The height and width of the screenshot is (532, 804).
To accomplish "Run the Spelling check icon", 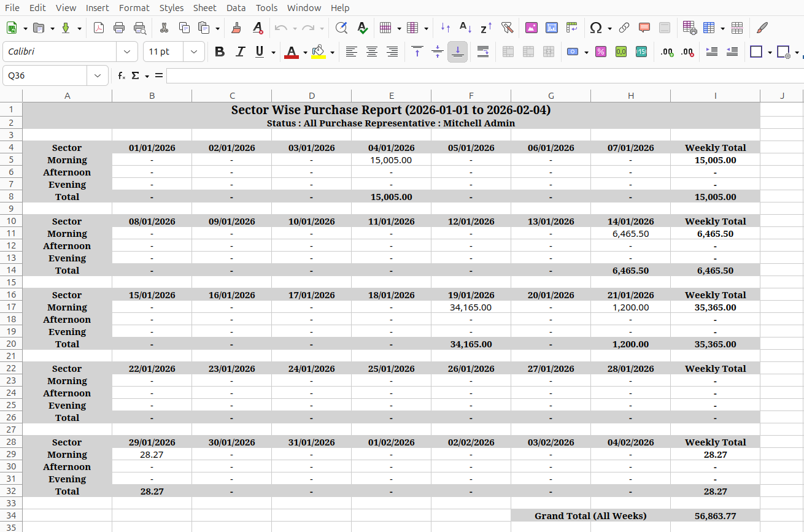I will coord(362,28).
